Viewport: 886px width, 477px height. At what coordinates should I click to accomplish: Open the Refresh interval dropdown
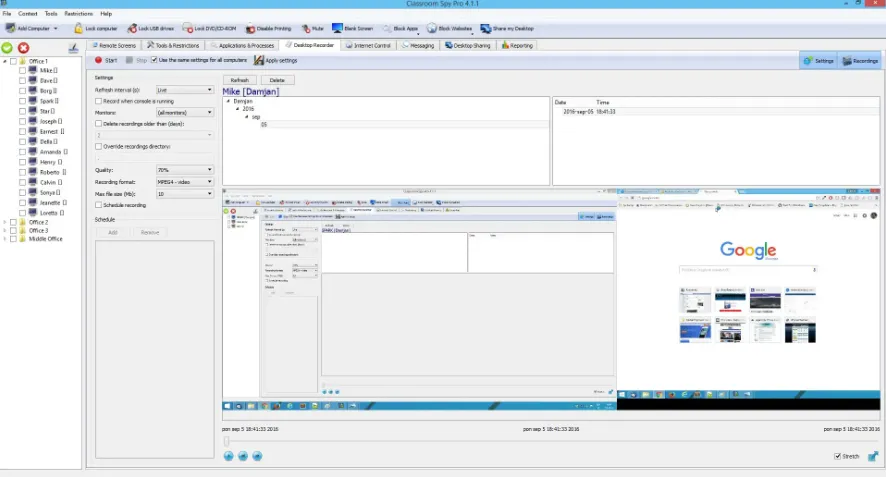point(185,90)
